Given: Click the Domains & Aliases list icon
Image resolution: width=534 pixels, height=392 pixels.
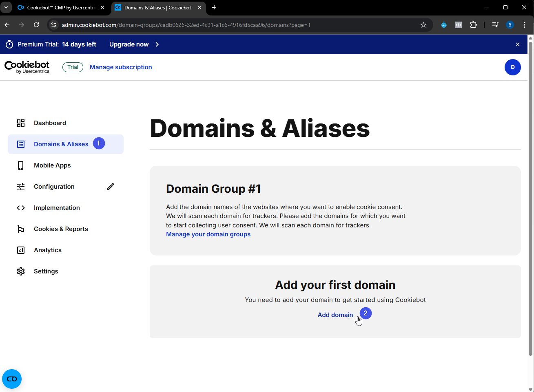Looking at the screenshot, I should (x=21, y=144).
